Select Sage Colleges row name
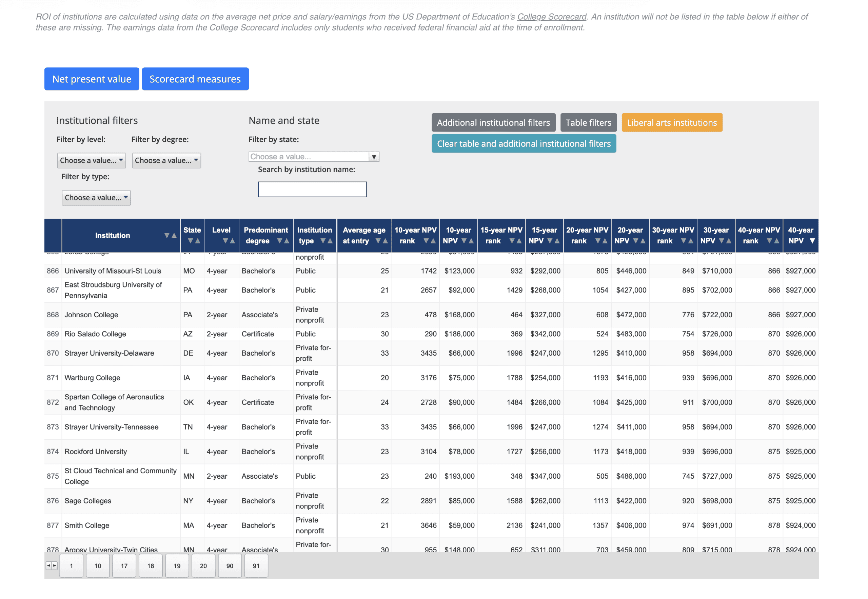The image size is (868, 599). click(x=88, y=501)
